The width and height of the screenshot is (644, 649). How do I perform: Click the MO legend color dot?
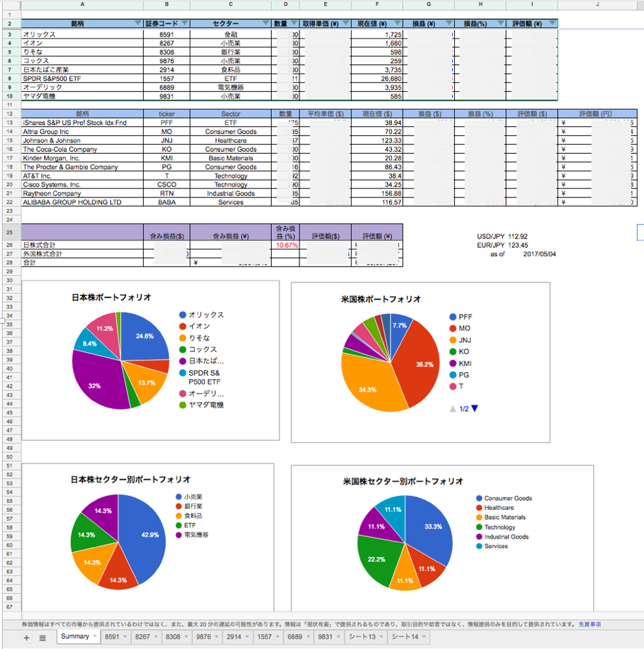pos(453,328)
